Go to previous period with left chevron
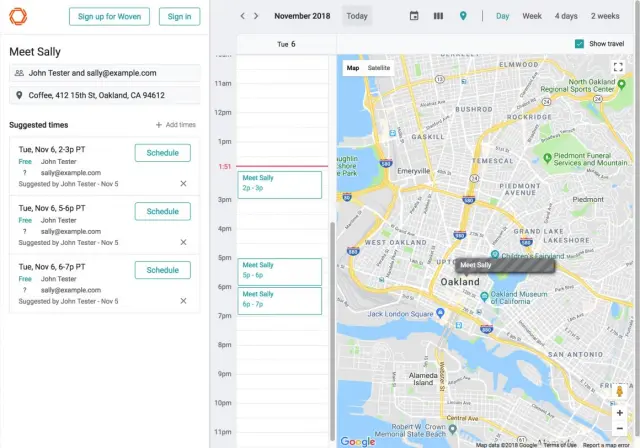Image resolution: width=640 pixels, height=448 pixels. [242, 16]
